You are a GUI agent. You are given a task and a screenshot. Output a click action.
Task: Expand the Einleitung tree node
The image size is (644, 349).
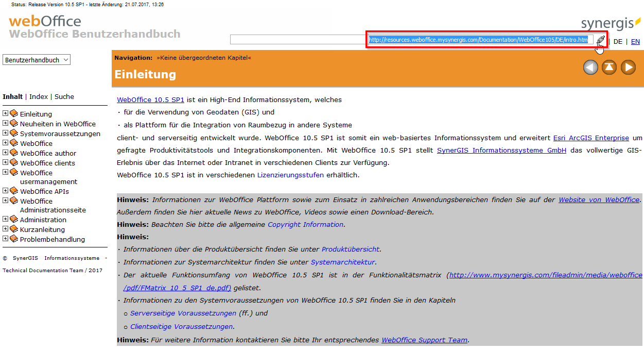(x=5, y=113)
